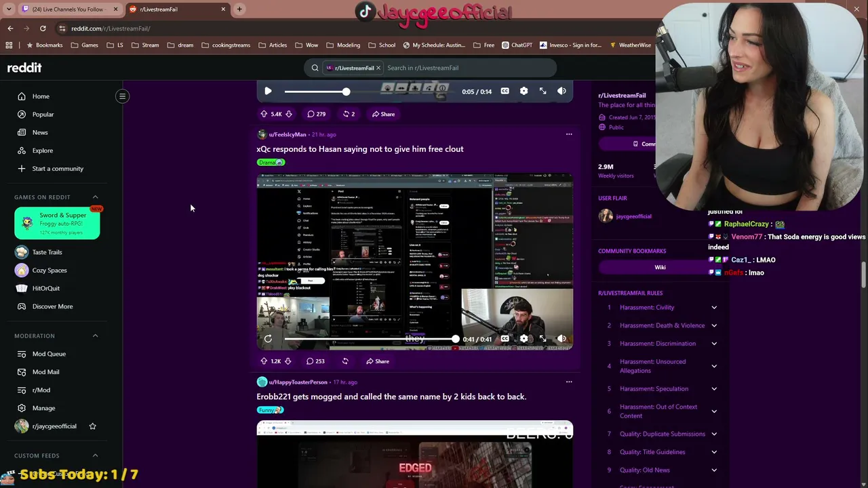
Task: Upvote the top post with 5.4K votes
Action: [264, 114]
